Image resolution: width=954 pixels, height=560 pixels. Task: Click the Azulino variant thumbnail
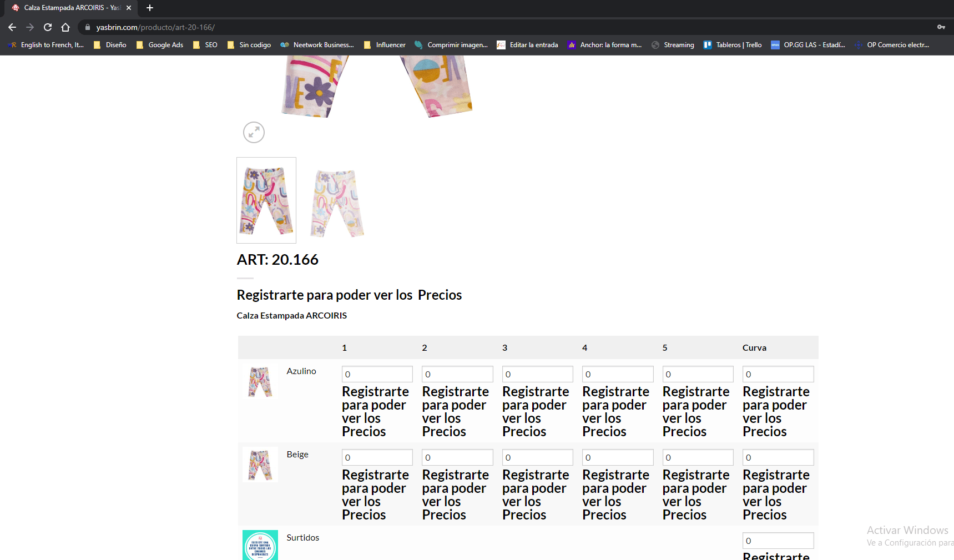260,381
